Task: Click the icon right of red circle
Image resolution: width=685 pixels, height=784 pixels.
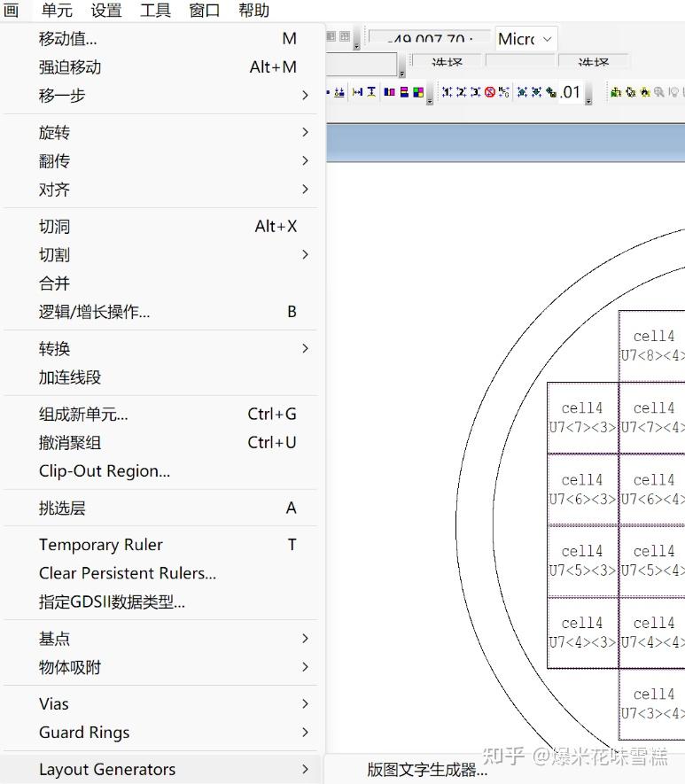Action: pos(504,92)
